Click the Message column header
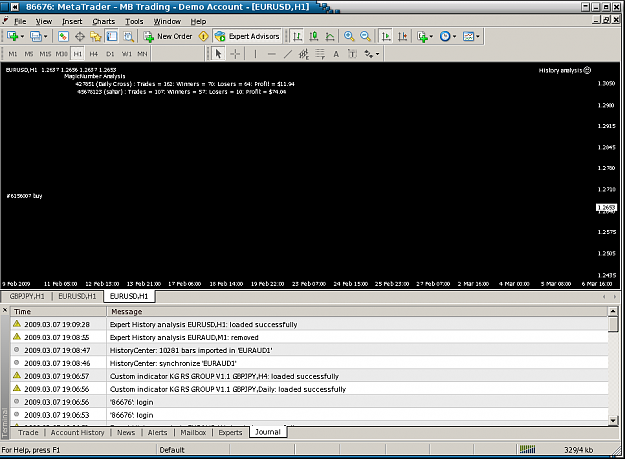The height and width of the screenshot is (459, 625). [x=357, y=312]
